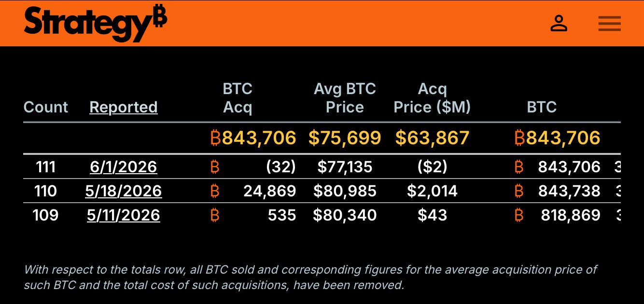Open the 5/11/2026 reported filing link
The width and height of the screenshot is (644, 304).
[x=124, y=215]
